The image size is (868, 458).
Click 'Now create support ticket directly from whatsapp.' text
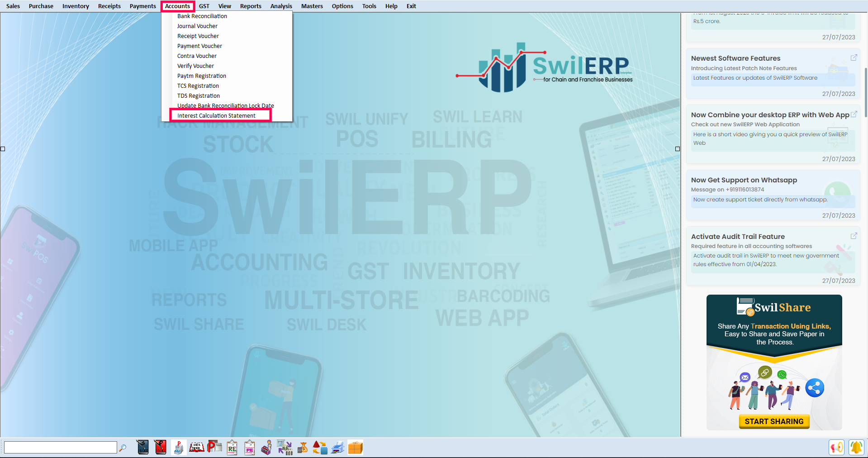click(760, 200)
